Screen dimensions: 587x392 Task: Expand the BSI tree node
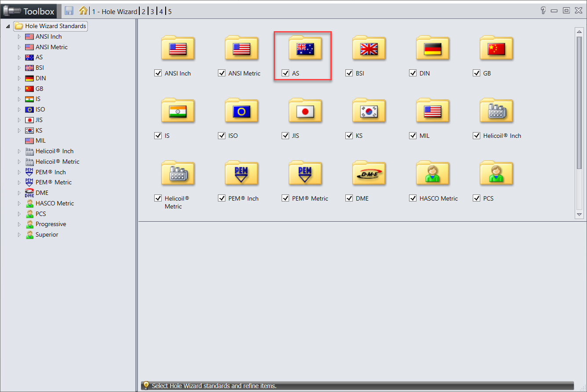(x=19, y=68)
